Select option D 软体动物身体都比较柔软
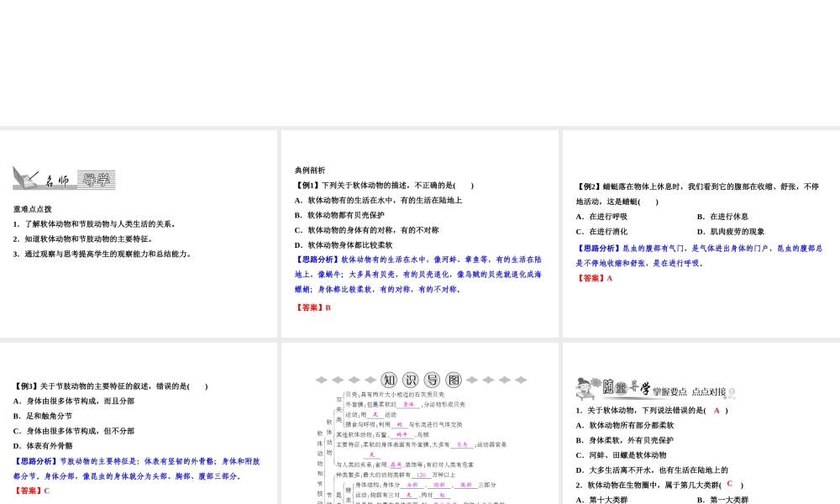Image resolution: width=840 pixels, height=504 pixels. point(344,245)
